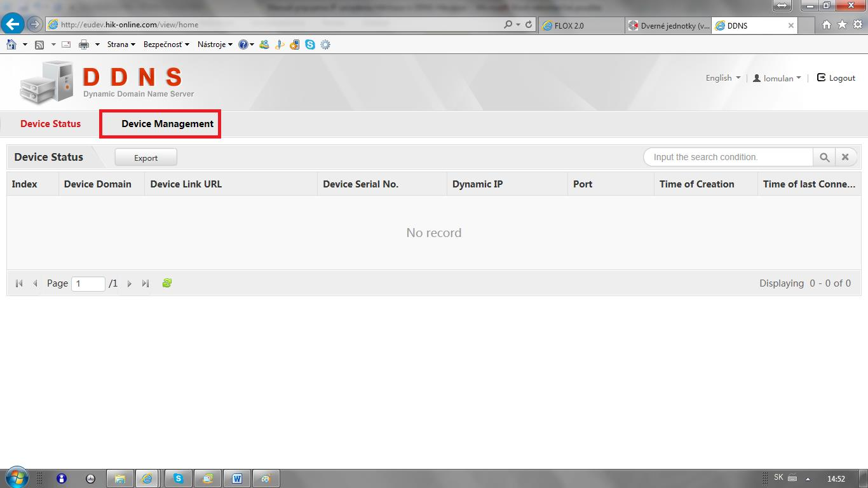The height and width of the screenshot is (488, 868).
Task: Click Internet Explorer in the taskbar
Action: (x=147, y=478)
